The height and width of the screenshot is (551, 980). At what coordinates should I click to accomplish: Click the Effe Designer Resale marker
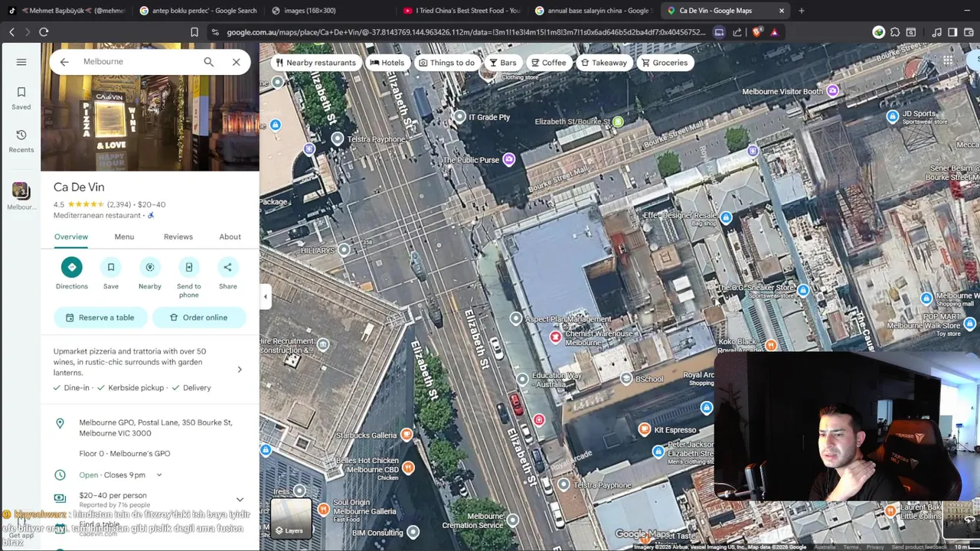point(726,218)
